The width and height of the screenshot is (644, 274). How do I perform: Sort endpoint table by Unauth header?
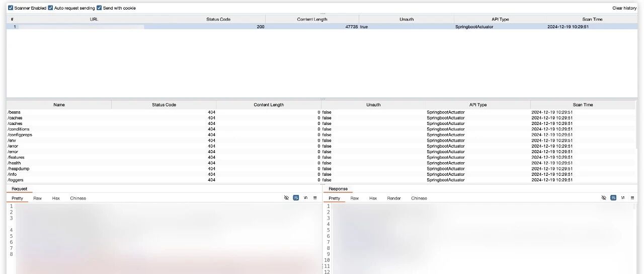pos(373,105)
